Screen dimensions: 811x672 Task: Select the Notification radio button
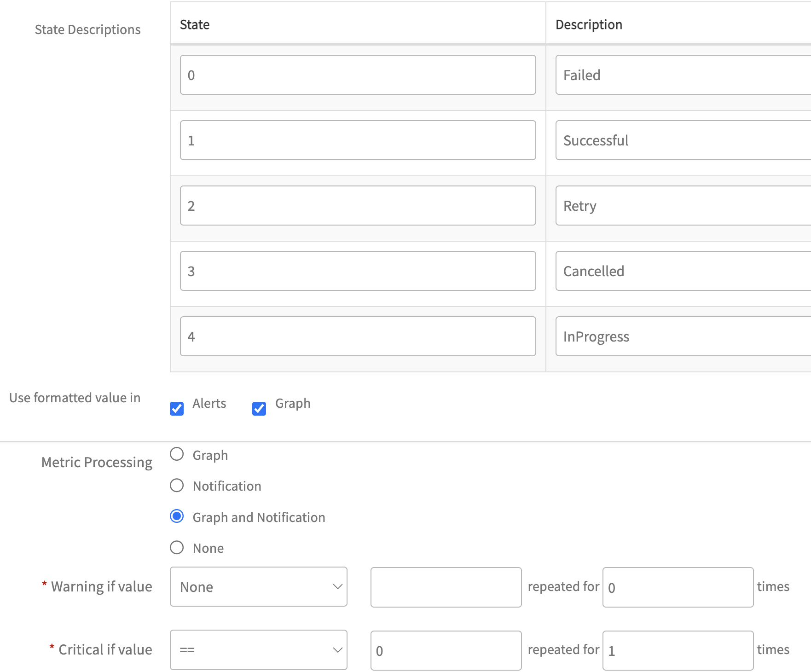177,486
